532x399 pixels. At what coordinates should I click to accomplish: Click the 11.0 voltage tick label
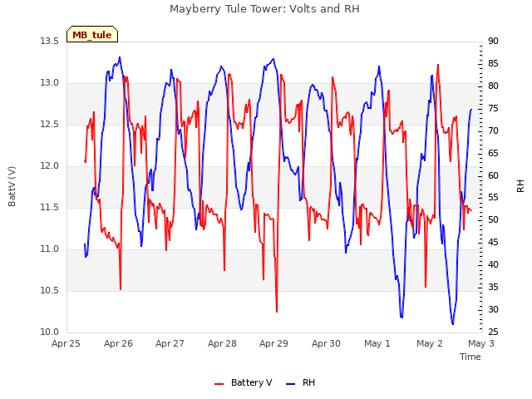tap(50, 249)
